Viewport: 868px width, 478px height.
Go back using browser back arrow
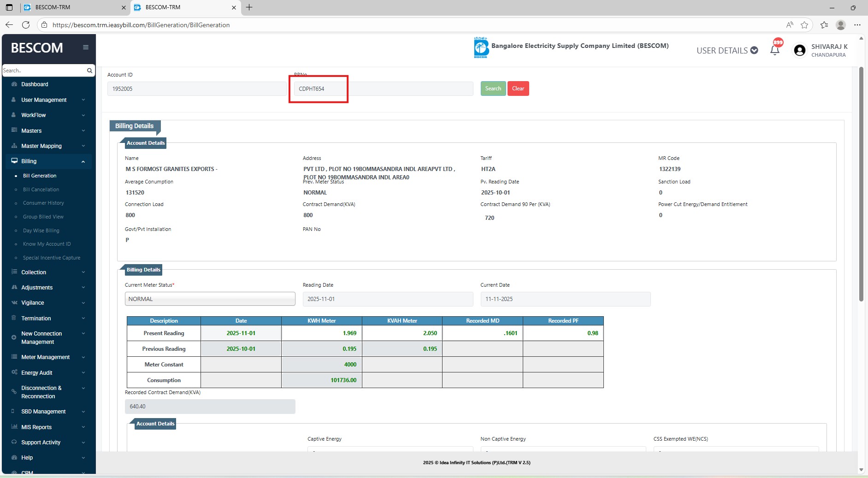pyautogui.click(x=9, y=25)
